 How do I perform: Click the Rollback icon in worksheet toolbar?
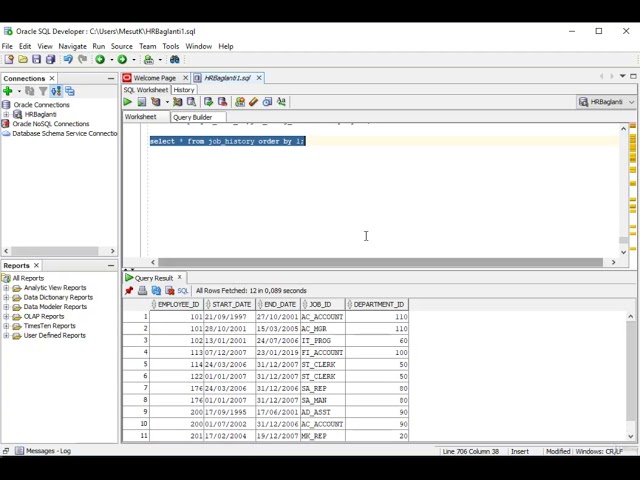click(x=221, y=102)
